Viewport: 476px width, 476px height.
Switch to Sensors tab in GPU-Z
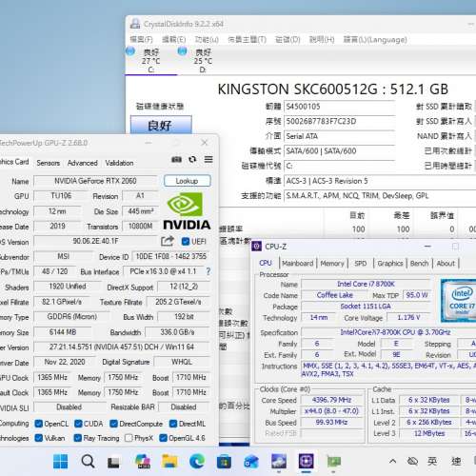tap(49, 163)
